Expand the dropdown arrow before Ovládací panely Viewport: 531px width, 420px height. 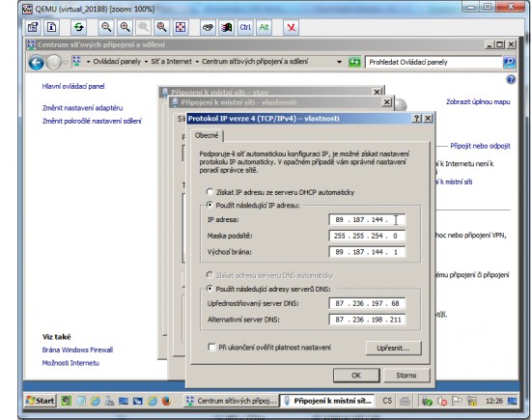point(89,62)
